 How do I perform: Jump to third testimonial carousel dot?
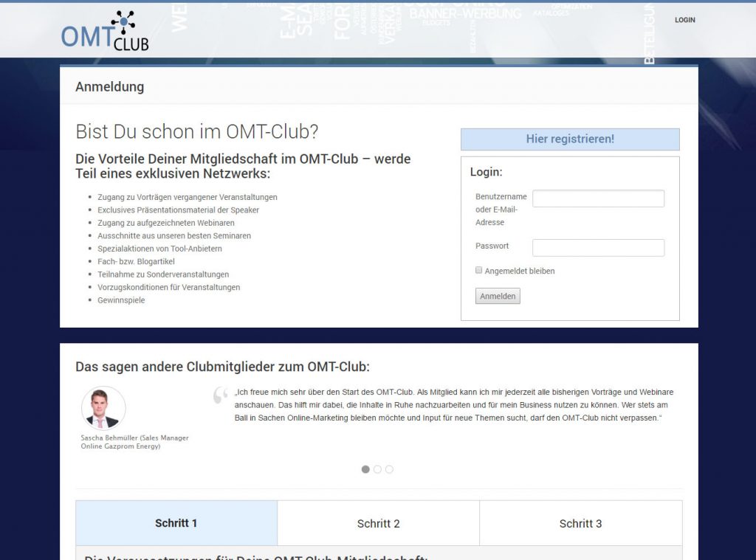(389, 469)
